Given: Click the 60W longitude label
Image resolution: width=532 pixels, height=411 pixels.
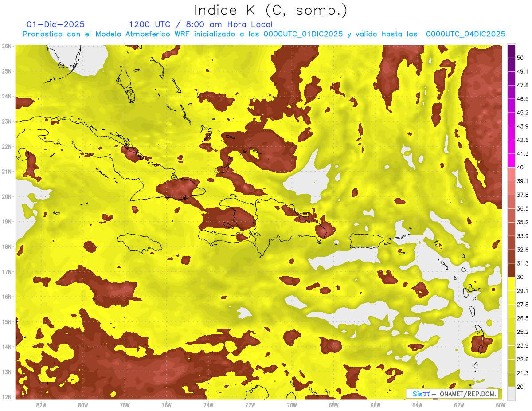Looking at the screenshot, I should click(501, 405).
